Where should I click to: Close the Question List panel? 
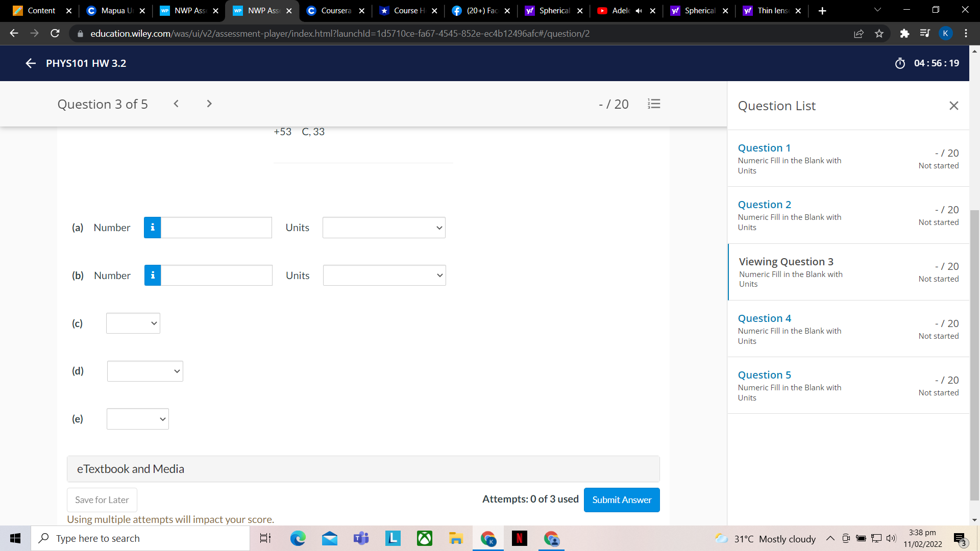coord(953,106)
